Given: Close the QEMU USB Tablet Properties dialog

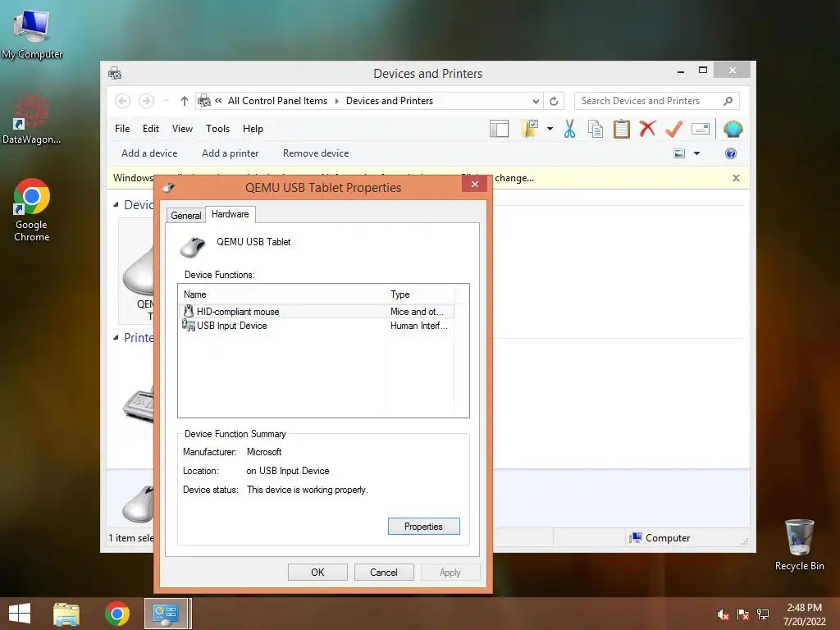Looking at the screenshot, I should (475, 184).
